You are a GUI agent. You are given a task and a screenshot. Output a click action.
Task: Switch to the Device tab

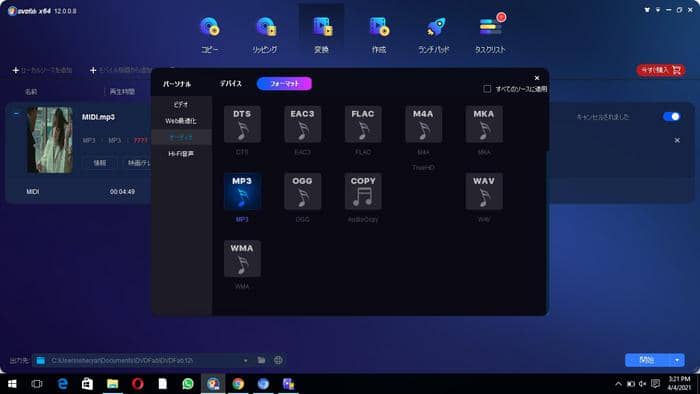tap(231, 83)
